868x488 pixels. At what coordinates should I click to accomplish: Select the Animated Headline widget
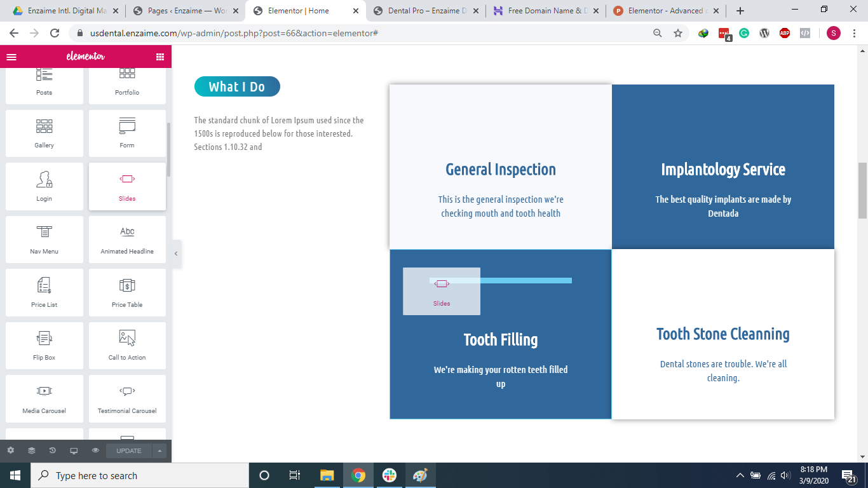click(126, 240)
